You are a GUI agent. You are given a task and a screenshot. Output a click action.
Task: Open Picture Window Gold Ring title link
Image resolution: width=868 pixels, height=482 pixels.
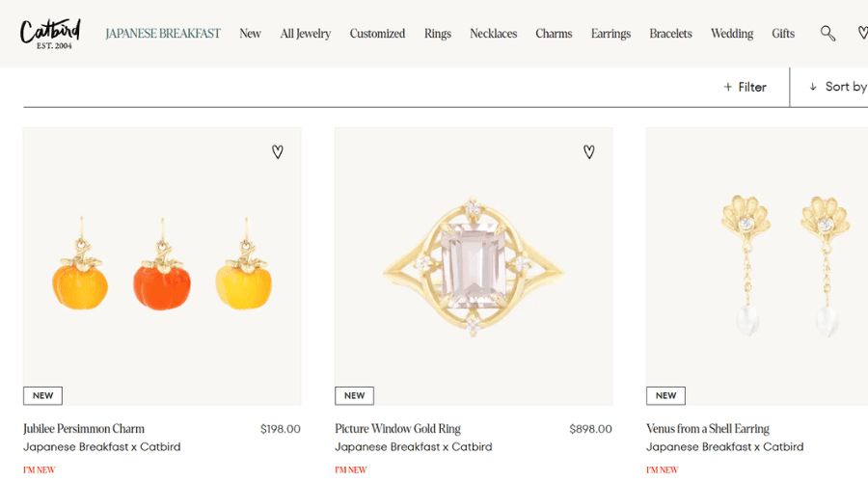[397, 428]
